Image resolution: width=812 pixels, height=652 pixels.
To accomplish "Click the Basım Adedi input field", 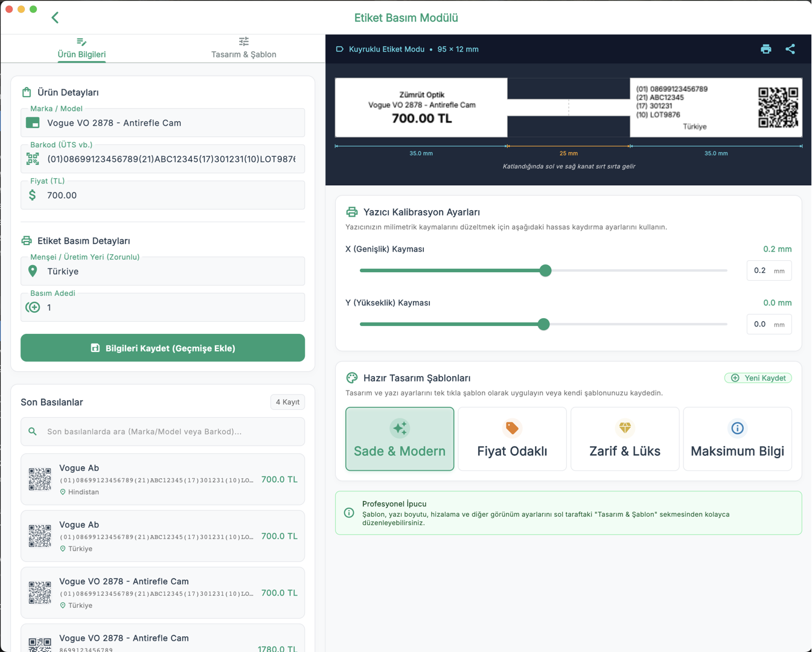I will [x=162, y=307].
